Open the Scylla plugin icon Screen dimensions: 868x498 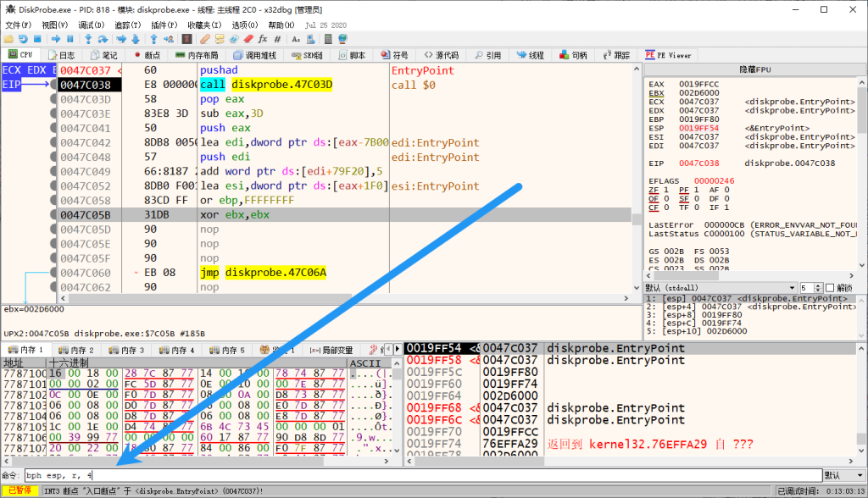186,39
